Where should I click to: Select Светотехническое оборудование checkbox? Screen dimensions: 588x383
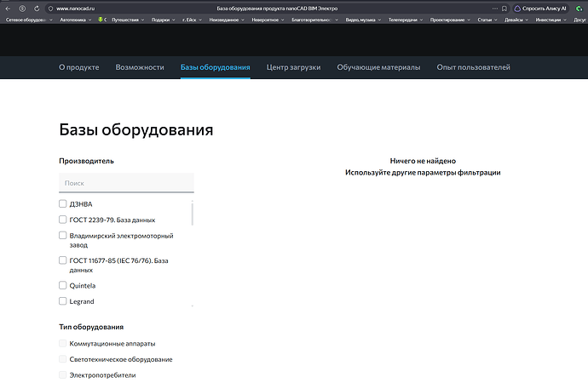(62, 359)
